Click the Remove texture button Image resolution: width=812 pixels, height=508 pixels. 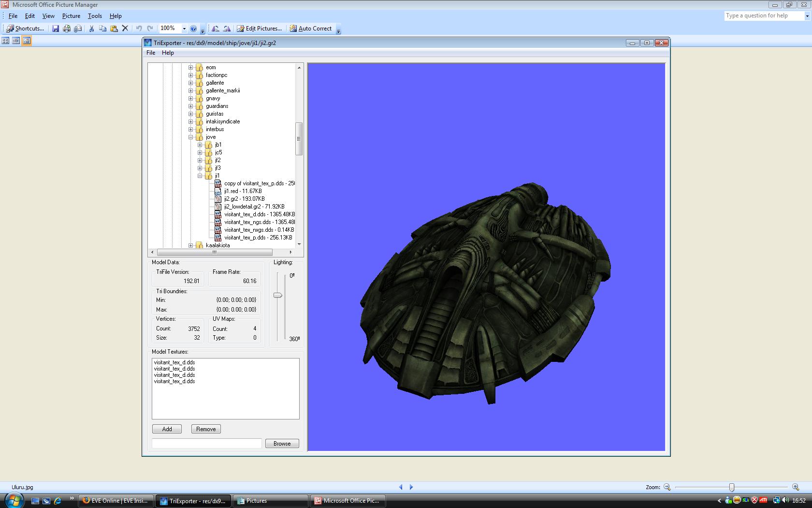206,429
